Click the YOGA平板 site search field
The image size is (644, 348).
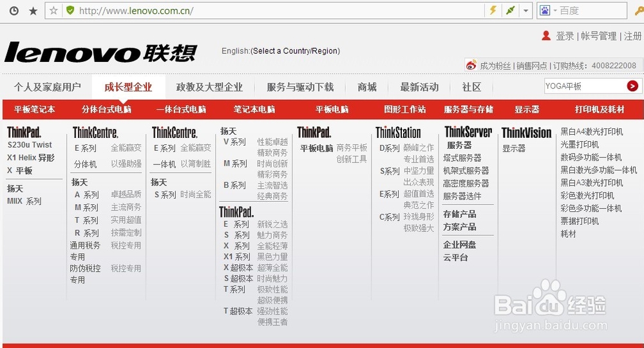click(x=585, y=86)
